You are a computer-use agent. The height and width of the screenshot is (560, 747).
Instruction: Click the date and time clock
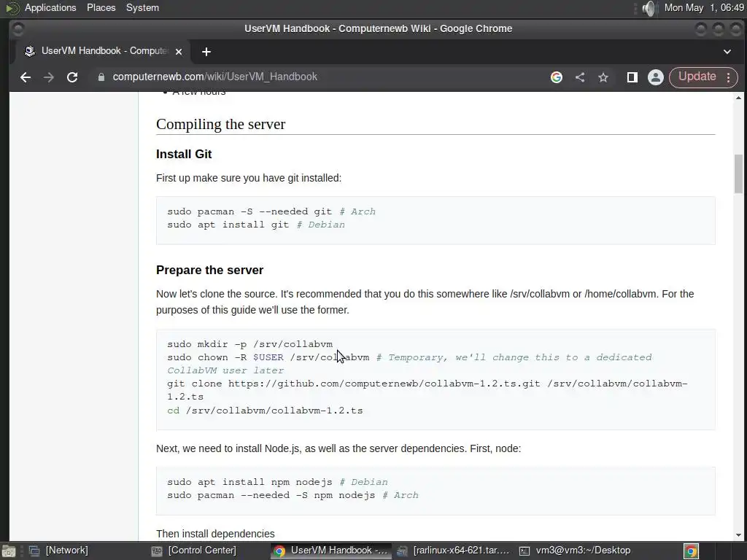[x=704, y=7]
